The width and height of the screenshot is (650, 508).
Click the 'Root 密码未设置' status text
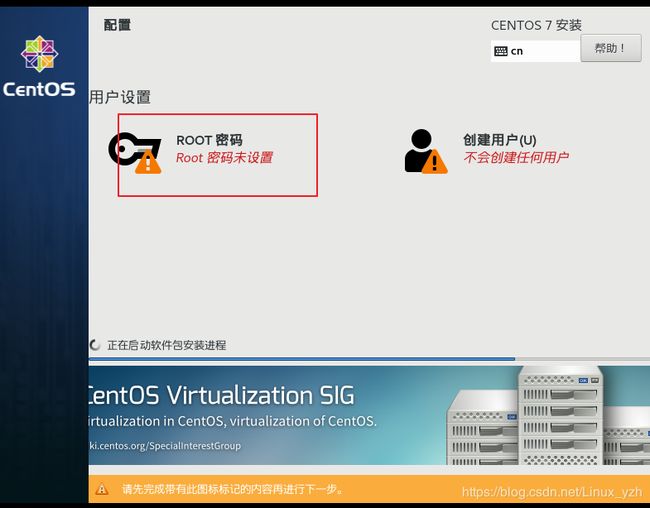pos(224,158)
